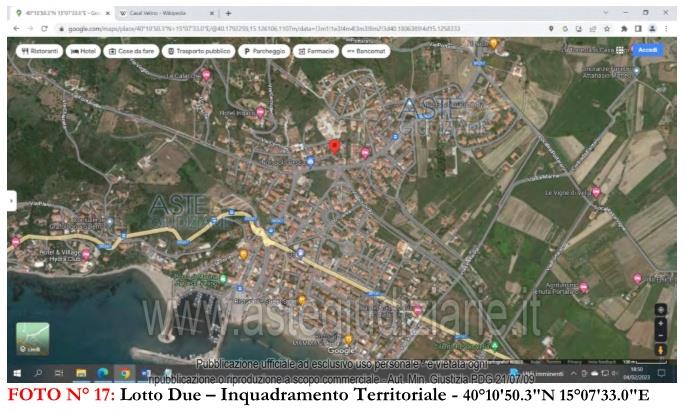Open Chrome three-dot menu
Image resolution: width=686 pixels, height=413 pixels.
tap(666, 29)
